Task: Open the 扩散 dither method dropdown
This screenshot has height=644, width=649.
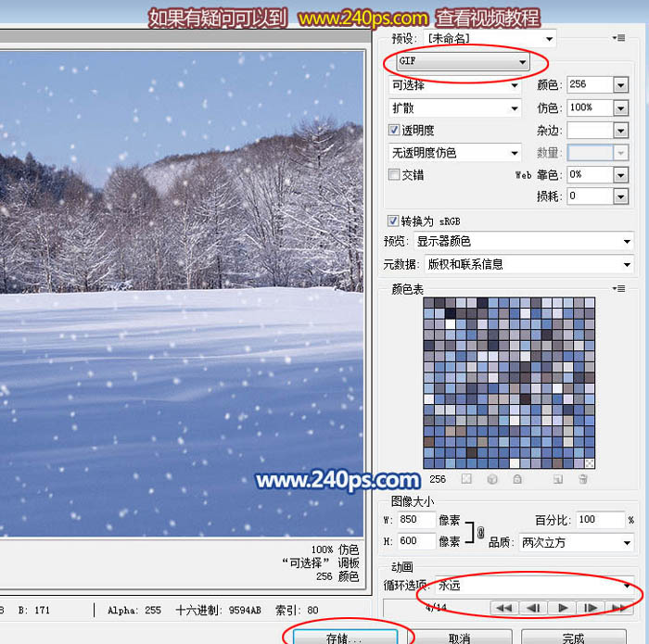Action: [455, 108]
